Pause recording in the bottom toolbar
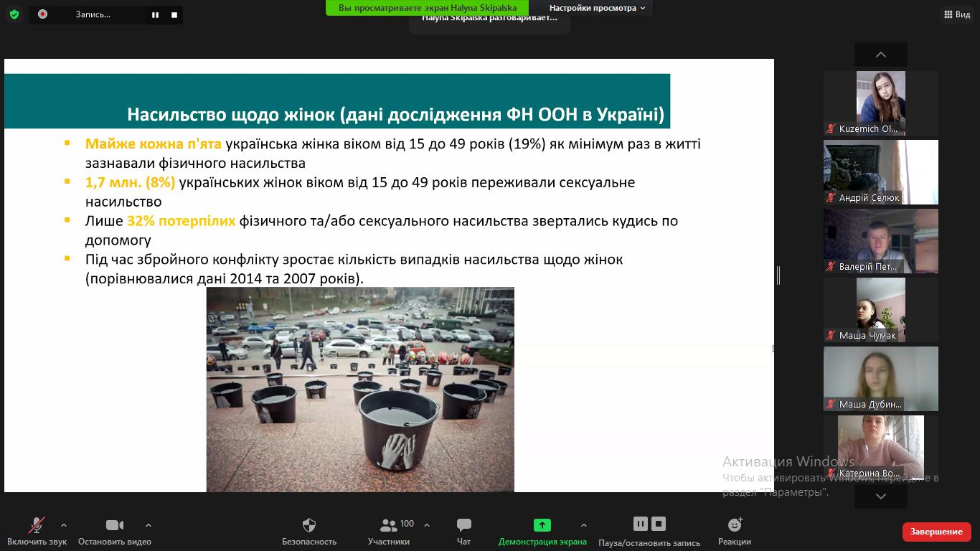Screen dimensions: 980x551 pyautogui.click(x=641, y=524)
